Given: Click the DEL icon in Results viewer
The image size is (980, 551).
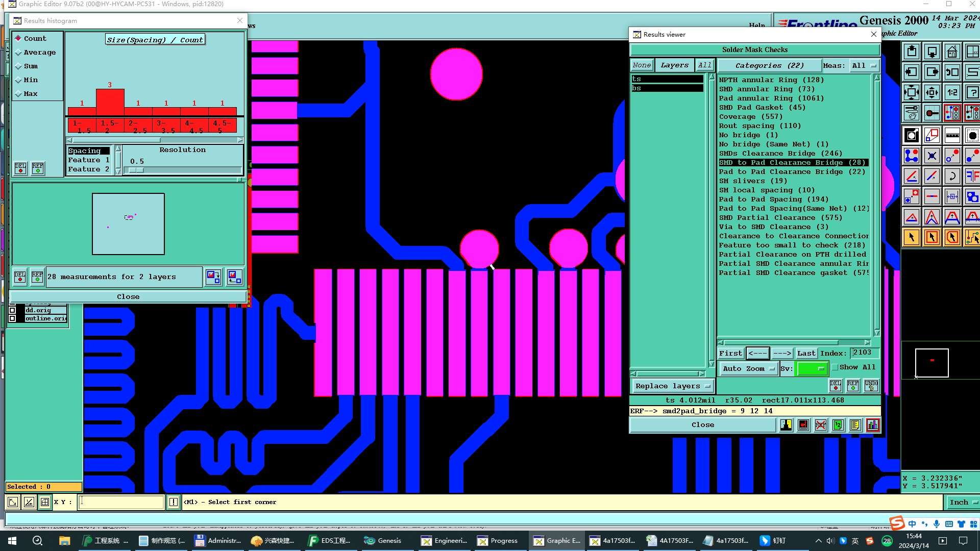Looking at the screenshot, I should [x=836, y=385].
